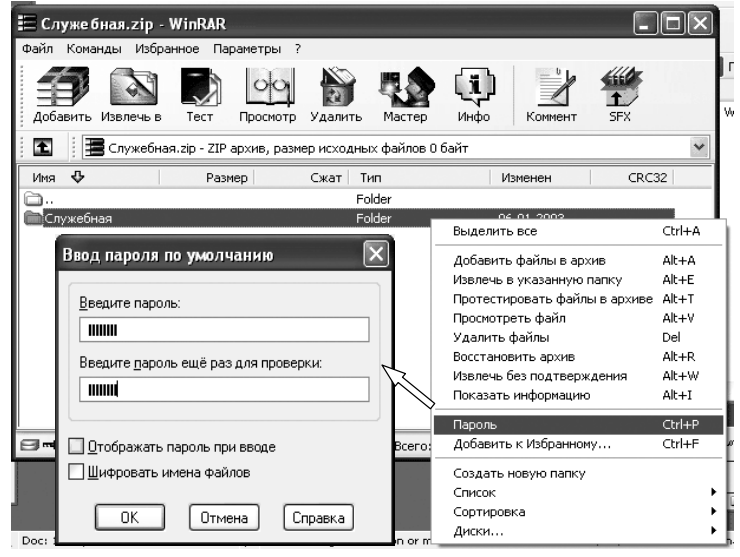Click the parent folder '..' row

(349, 199)
